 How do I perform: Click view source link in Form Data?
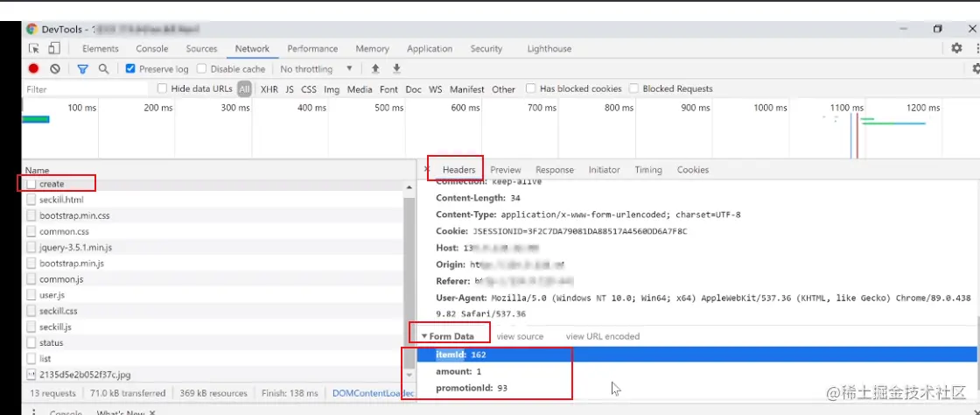[520, 336]
